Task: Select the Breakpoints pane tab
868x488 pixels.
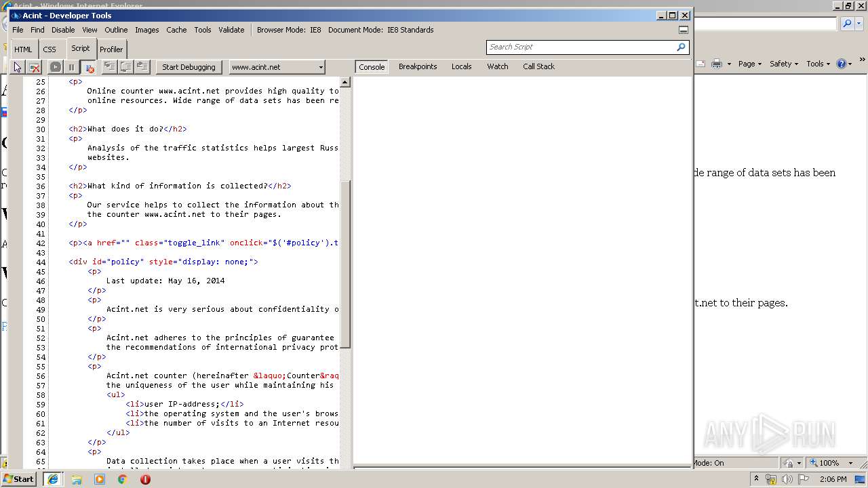Action: 418,66
